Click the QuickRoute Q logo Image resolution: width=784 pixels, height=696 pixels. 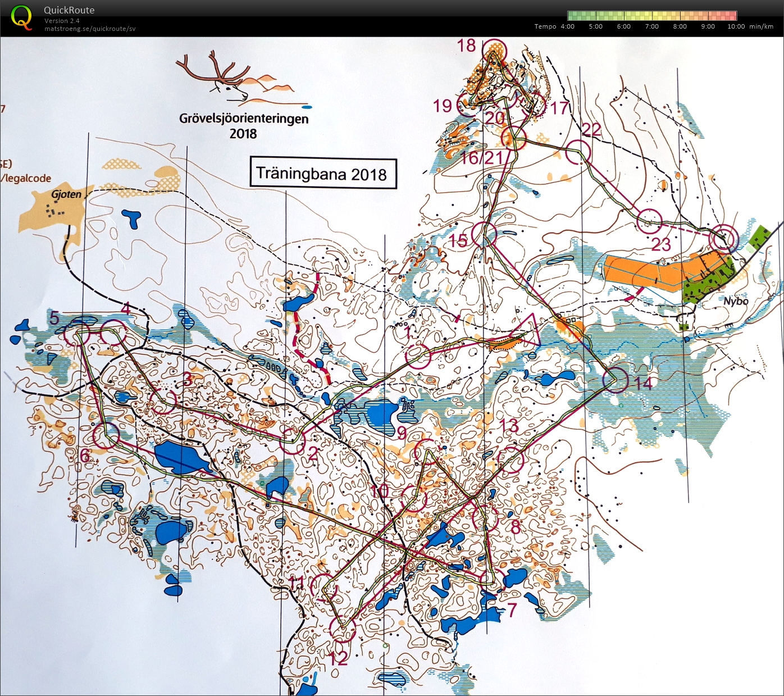tap(21, 17)
